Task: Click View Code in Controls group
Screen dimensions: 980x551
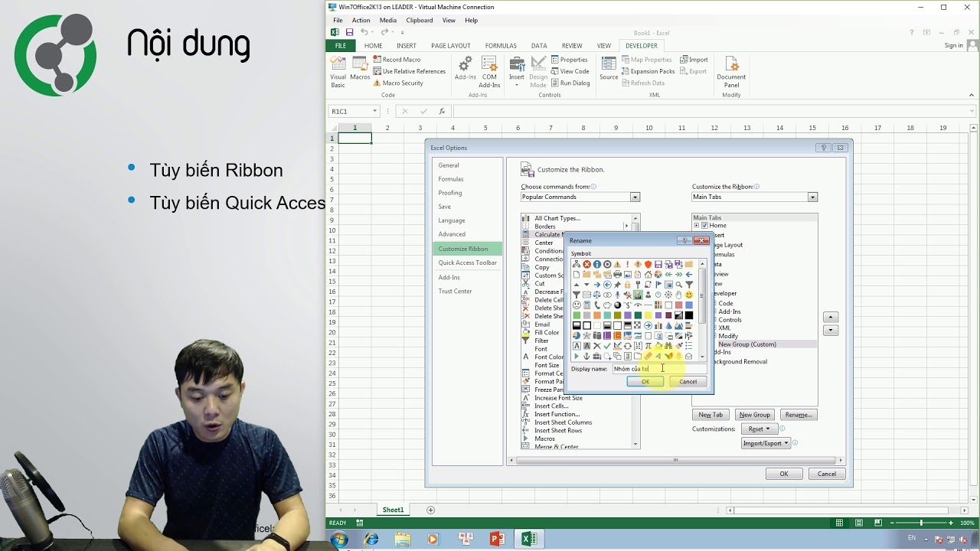Action: tap(569, 71)
